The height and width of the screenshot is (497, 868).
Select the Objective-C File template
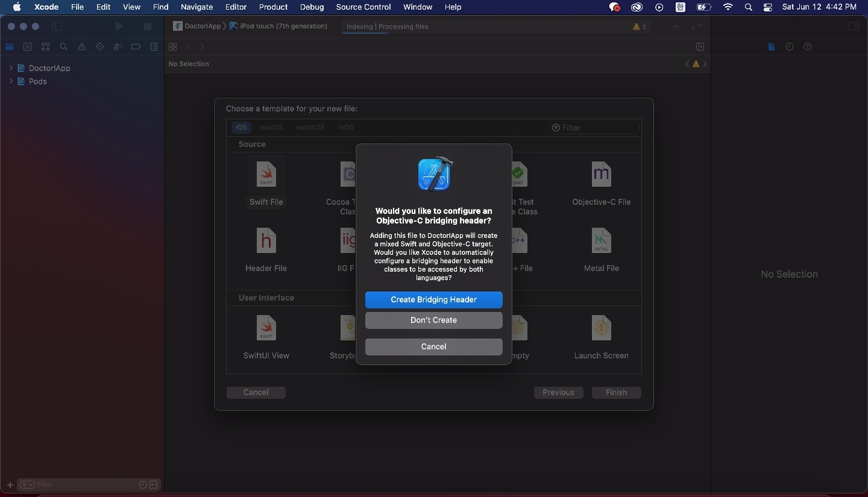point(602,184)
